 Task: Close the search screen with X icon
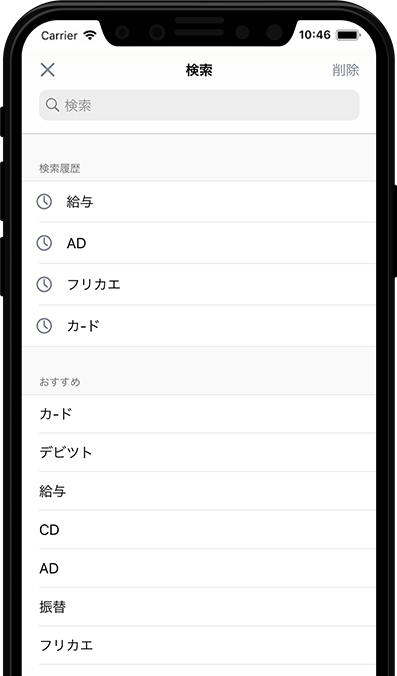47,70
